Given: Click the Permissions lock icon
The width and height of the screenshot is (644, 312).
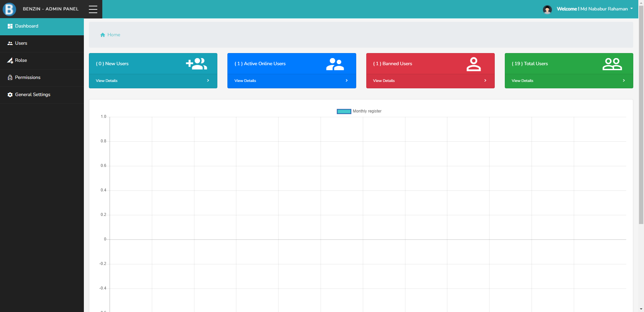Looking at the screenshot, I should pos(10,78).
